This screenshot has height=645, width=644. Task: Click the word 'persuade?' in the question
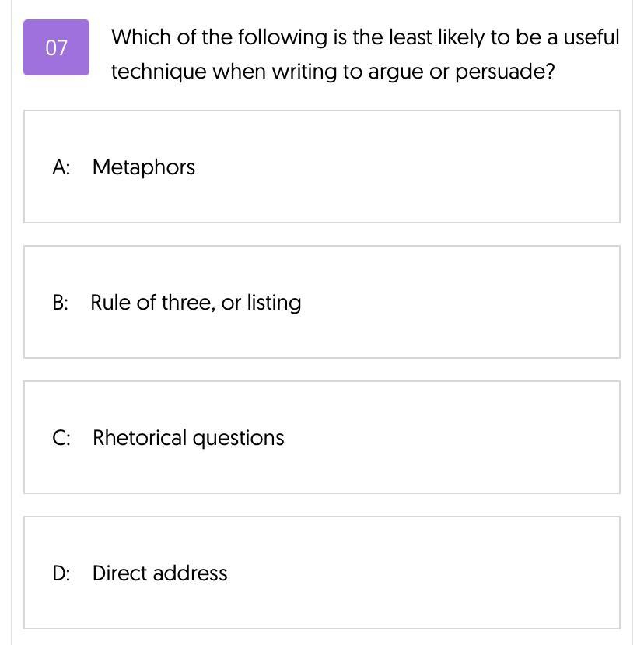coord(505,72)
